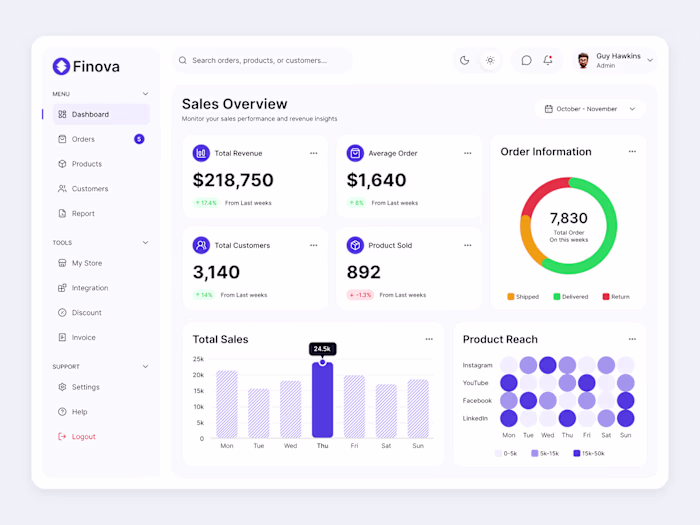Click the red Logout link
The image size is (700, 525).
[83, 437]
